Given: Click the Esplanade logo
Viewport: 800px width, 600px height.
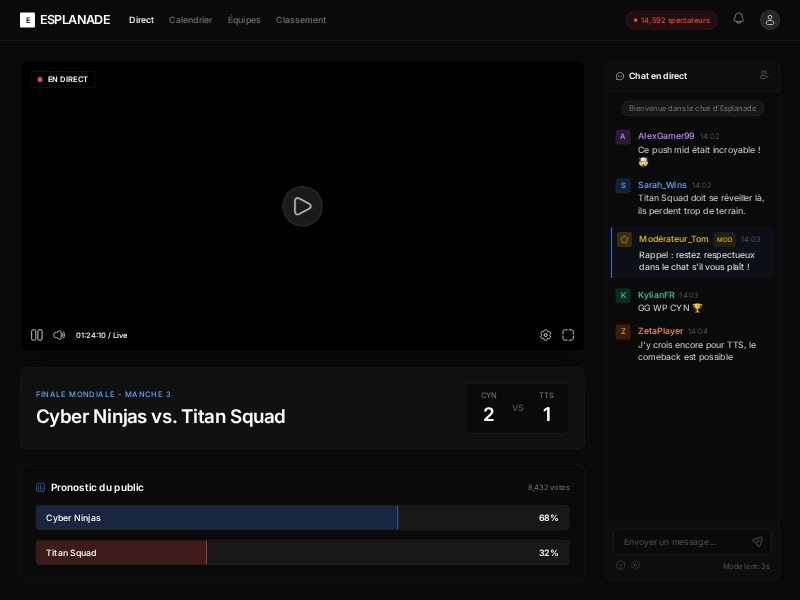Looking at the screenshot, I should [65, 20].
